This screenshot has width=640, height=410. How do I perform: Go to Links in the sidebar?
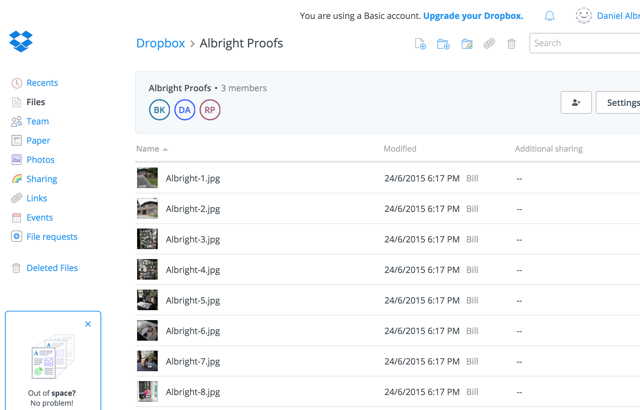click(x=37, y=198)
